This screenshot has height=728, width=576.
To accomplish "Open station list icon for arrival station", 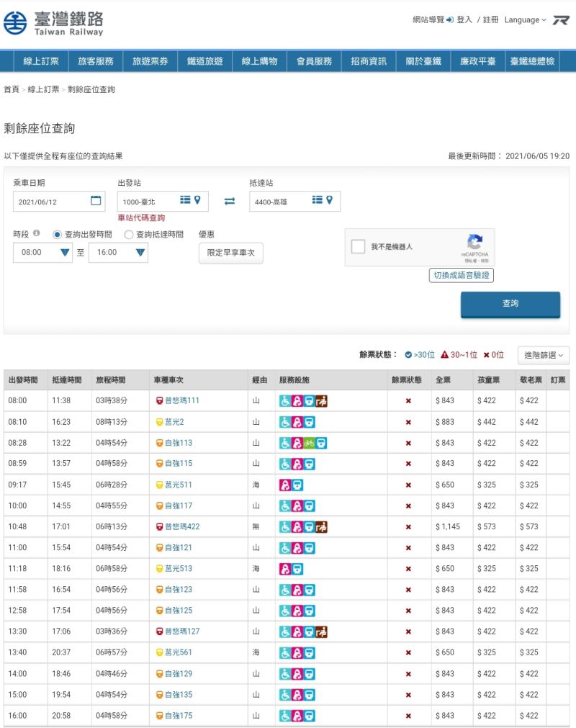I will pos(318,199).
